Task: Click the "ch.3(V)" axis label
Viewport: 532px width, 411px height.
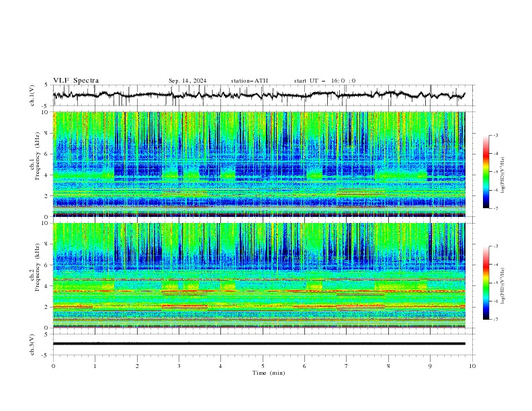Action: [x=32, y=345]
